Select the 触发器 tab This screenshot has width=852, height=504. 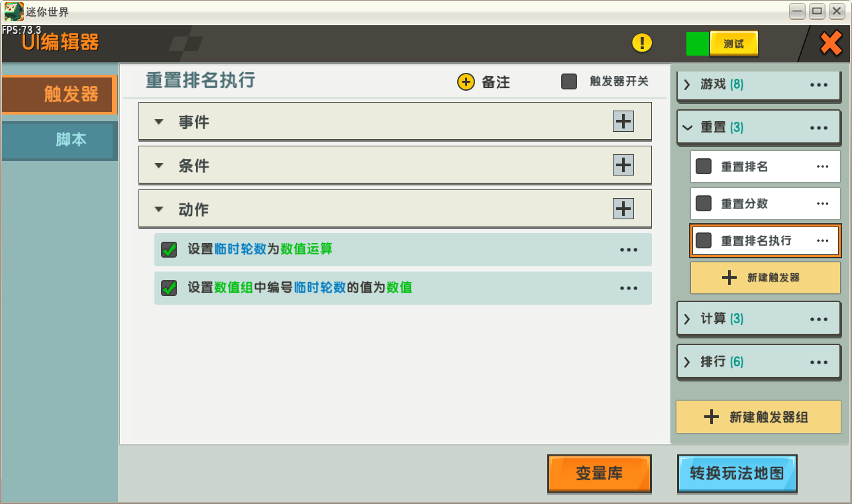tap(60, 95)
